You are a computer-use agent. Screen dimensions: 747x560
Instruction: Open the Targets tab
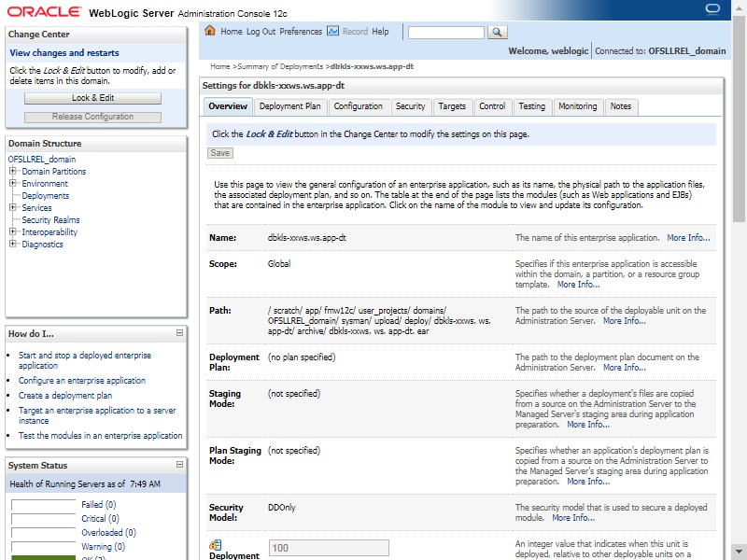452,106
